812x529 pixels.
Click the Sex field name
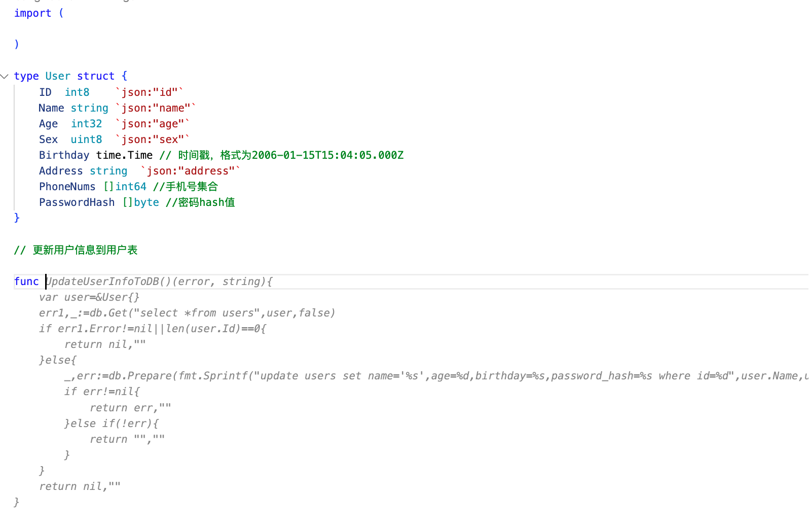pos(48,139)
